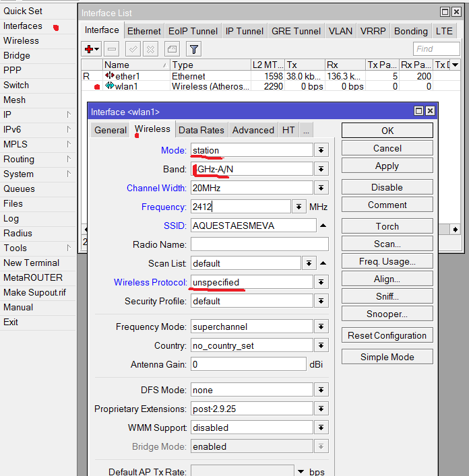469x476 pixels.
Task: Open the Frequency Mode dropdown
Action: (x=321, y=327)
